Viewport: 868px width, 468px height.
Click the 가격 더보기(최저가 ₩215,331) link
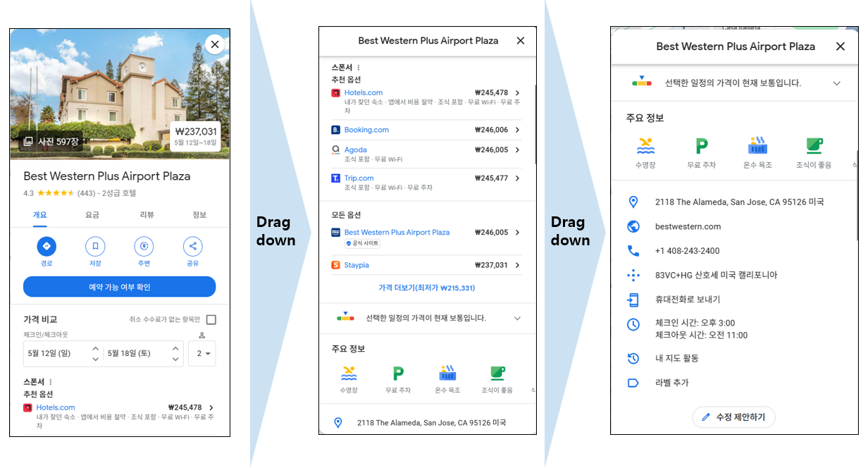(426, 288)
